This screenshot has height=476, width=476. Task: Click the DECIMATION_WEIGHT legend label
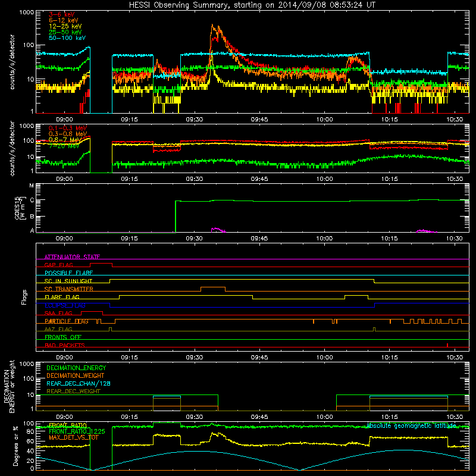[76, 375]
